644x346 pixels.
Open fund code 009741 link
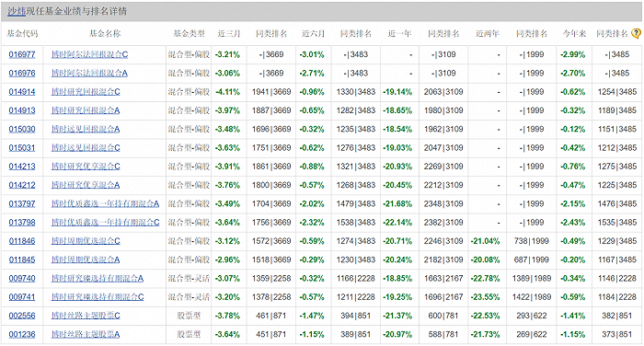[22, 297]
